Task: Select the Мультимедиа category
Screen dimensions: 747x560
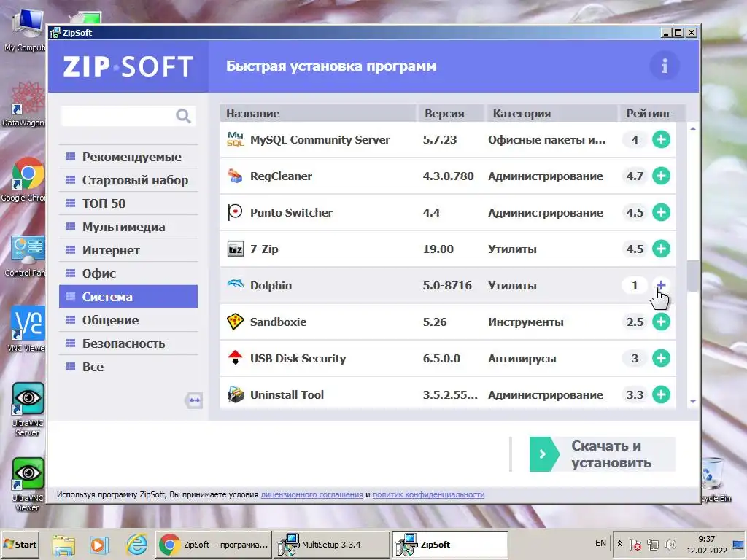Action: [128, 227]
